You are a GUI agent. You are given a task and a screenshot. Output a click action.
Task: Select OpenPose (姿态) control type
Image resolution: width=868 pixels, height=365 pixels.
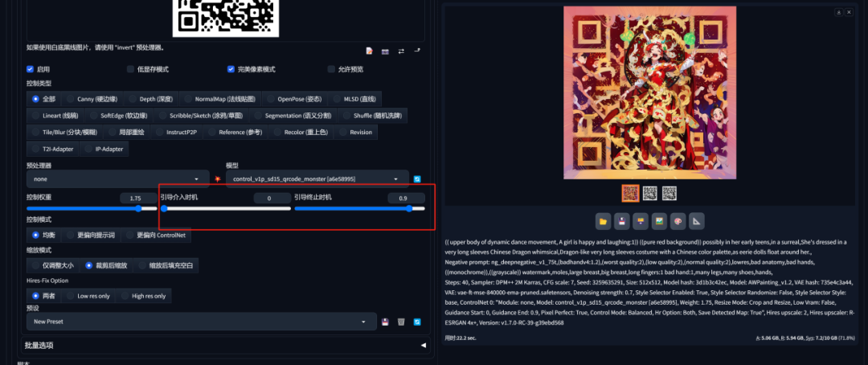pyautogui.click(x=294, y=99)
